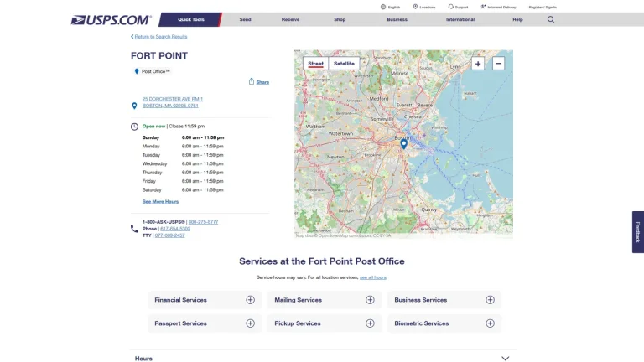644x362 pixels.
Task: Click the Share icon
Action: tap(252, 81)
